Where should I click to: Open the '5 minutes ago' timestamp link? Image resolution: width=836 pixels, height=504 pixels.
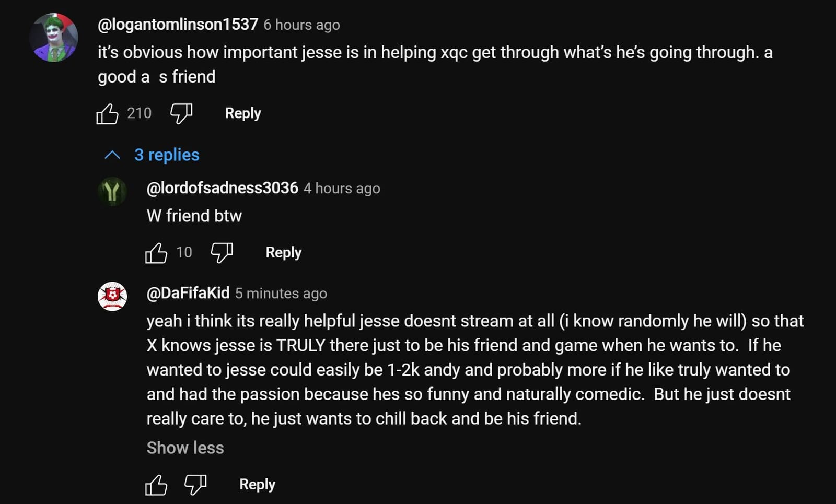[281, 294]
